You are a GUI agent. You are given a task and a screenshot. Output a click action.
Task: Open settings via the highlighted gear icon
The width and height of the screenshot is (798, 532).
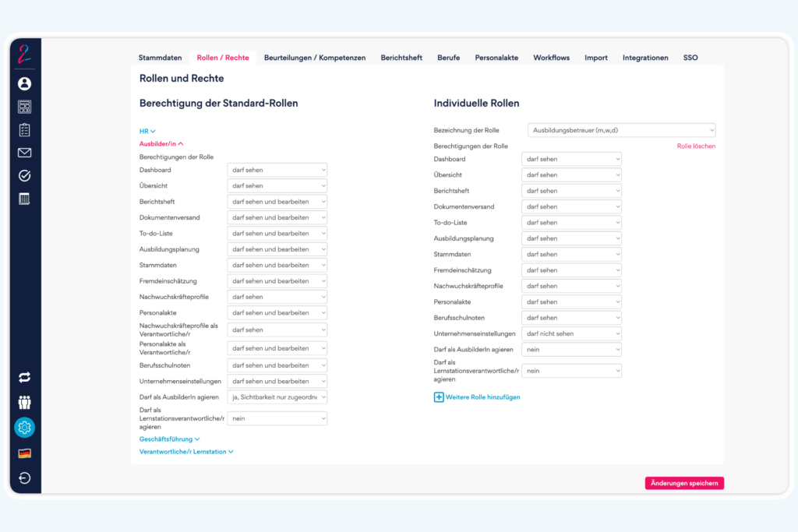[x=23, y=428]
